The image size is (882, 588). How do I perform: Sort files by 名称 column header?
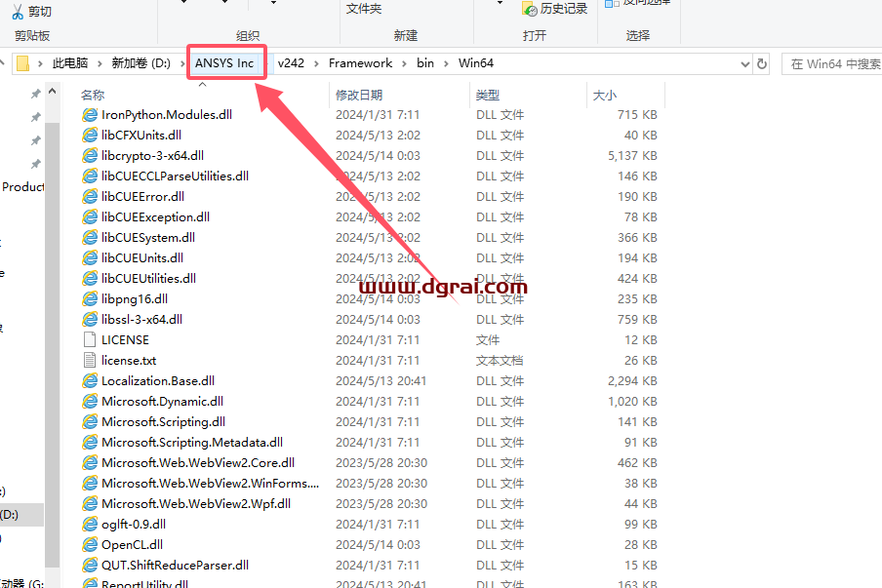[93, 95]
